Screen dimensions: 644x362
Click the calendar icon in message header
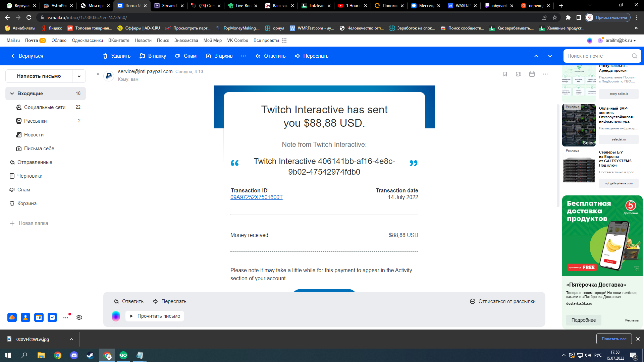[x=532, y=74]
